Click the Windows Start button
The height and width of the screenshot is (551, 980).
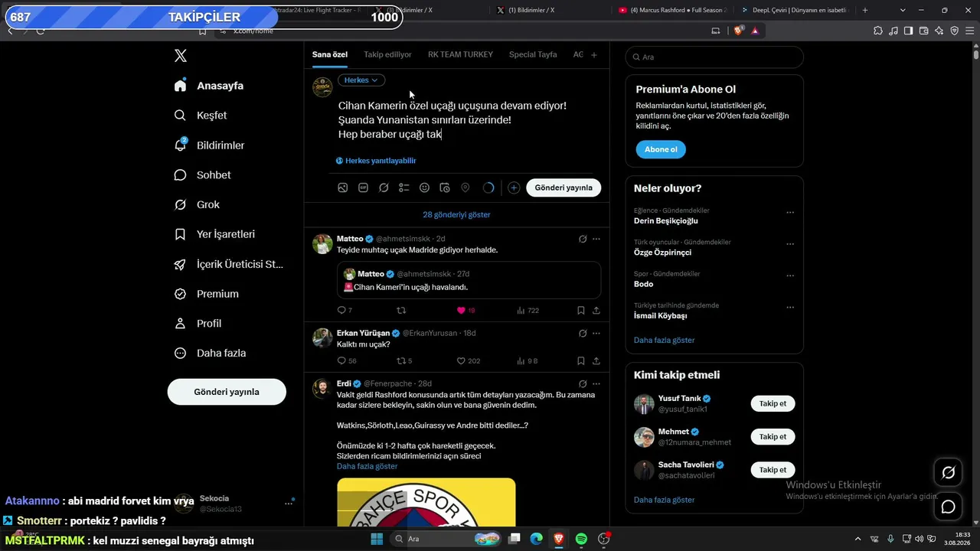coord(377,539)
